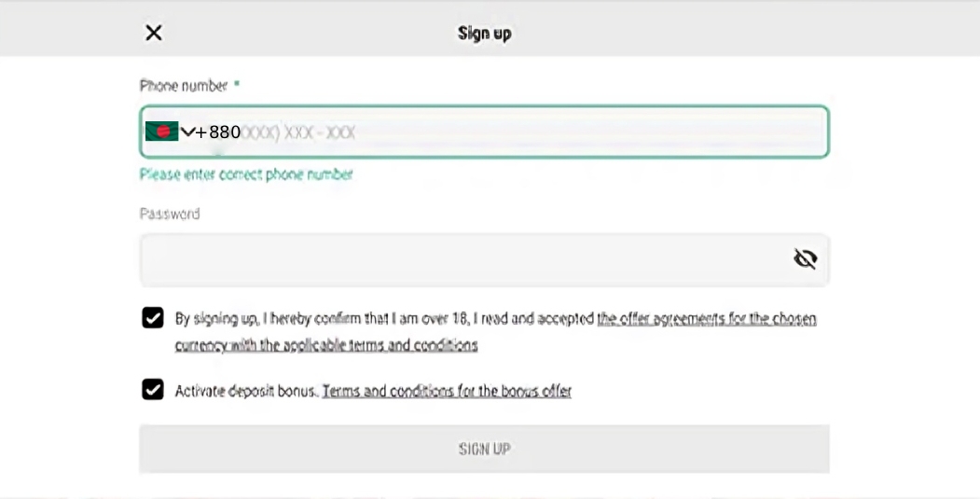This screenshot has height=499, width=980.
Task: Click the required asterisk beside Phone number
Action: [x=237, y=85]
